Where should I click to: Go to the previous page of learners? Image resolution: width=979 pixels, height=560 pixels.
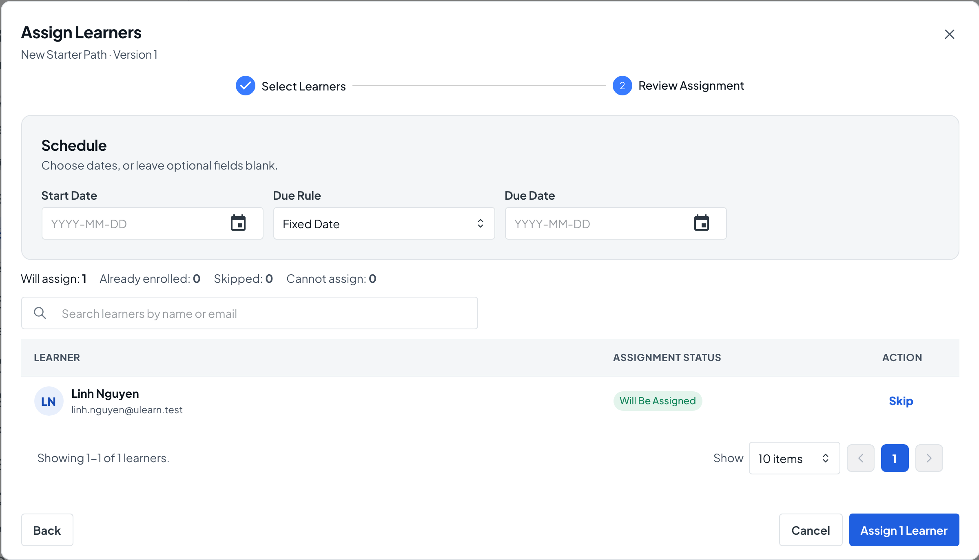tap(861, 458)
